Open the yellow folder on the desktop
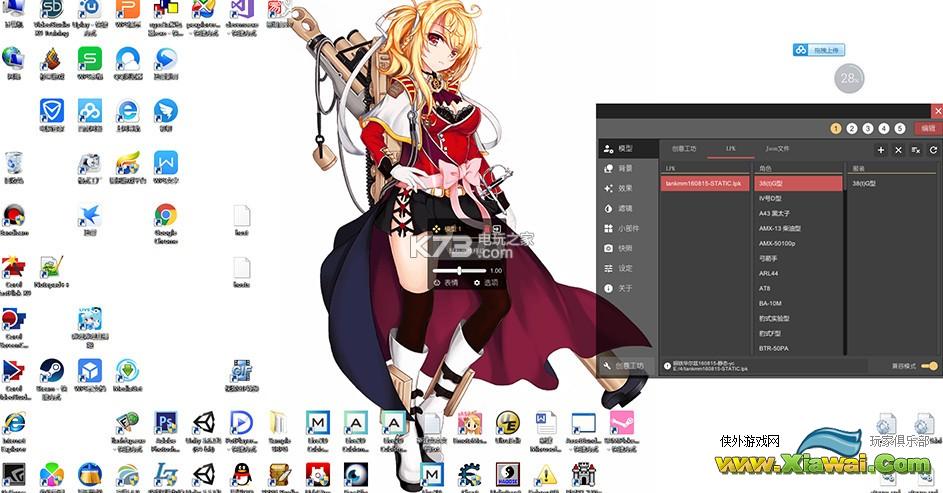 [279, 430]
